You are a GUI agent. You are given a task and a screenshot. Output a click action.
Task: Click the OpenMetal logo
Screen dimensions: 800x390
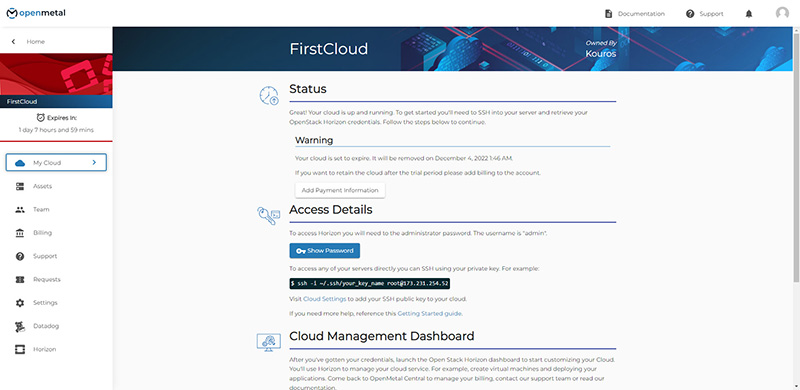(x=36, y=13)
